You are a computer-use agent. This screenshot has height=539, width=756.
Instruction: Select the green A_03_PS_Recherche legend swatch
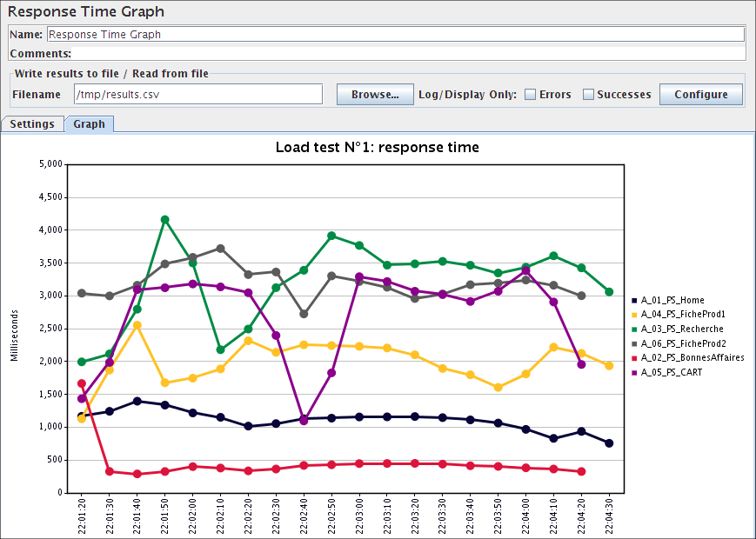(634, 329)
